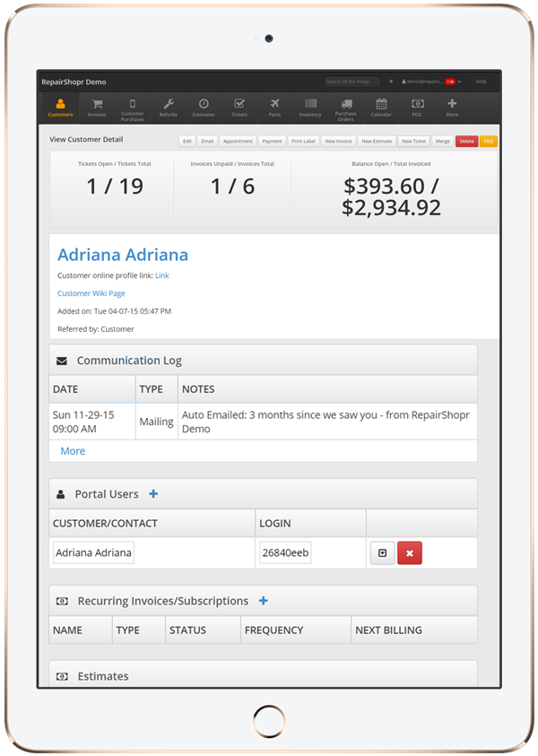Click the '1 / 6' invoices count
538x756 pixels.
pyautogui.click(x=232, y=187)
